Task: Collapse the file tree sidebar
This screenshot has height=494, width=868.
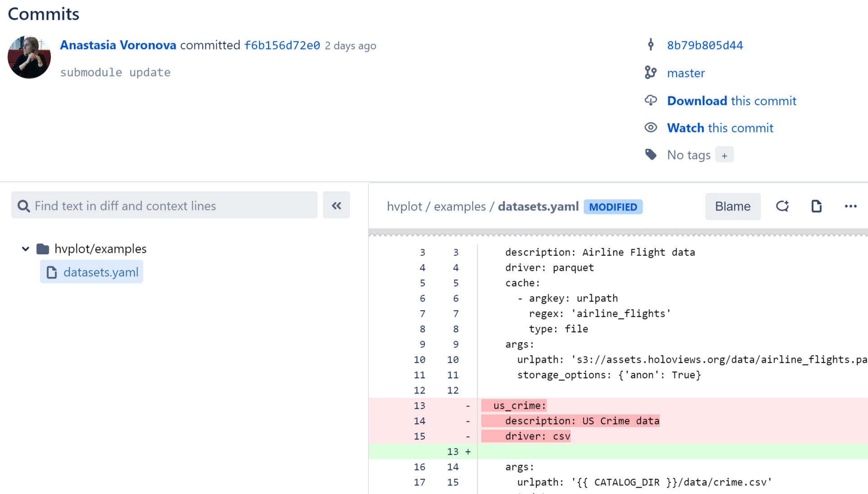Action: pos(336,206)
